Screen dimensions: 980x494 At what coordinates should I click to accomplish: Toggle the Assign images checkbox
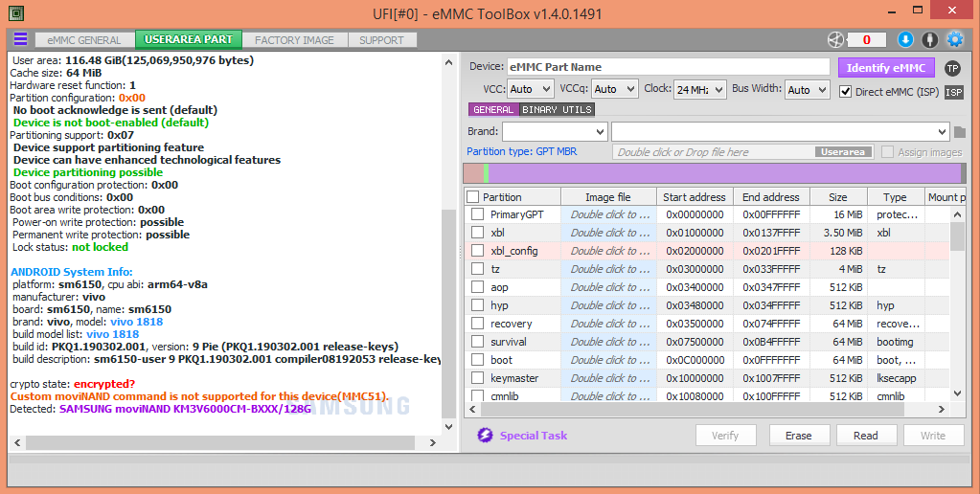tap(887, 152)
